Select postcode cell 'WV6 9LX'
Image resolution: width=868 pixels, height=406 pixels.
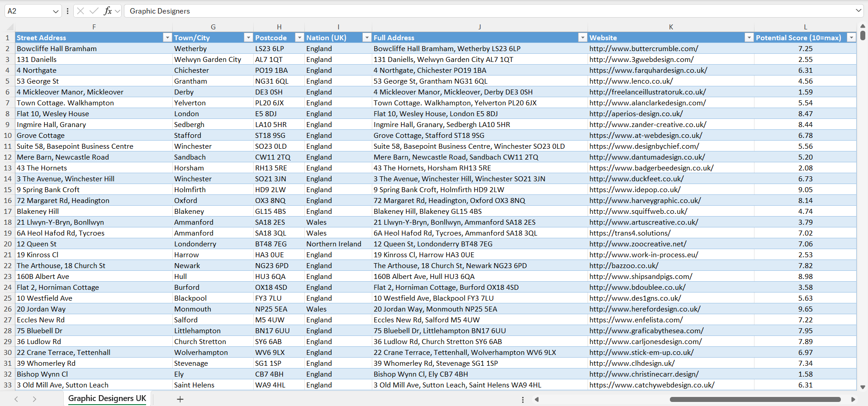(x=279, y=353)
